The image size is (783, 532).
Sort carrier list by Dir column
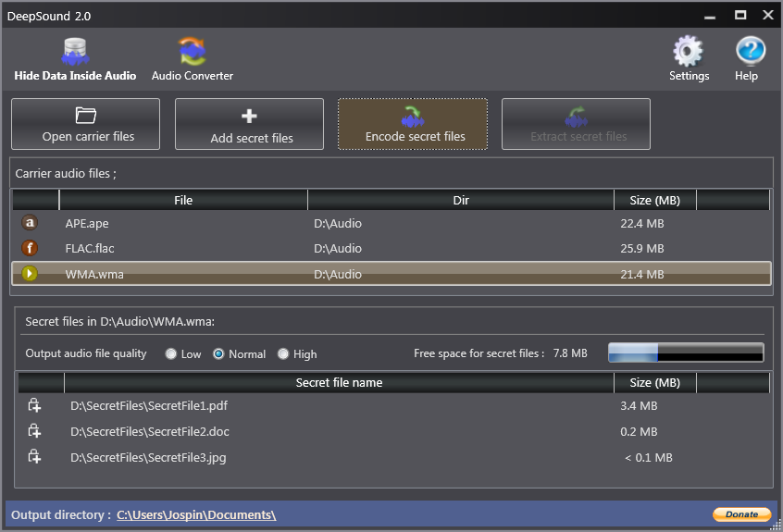coord(461,200)
